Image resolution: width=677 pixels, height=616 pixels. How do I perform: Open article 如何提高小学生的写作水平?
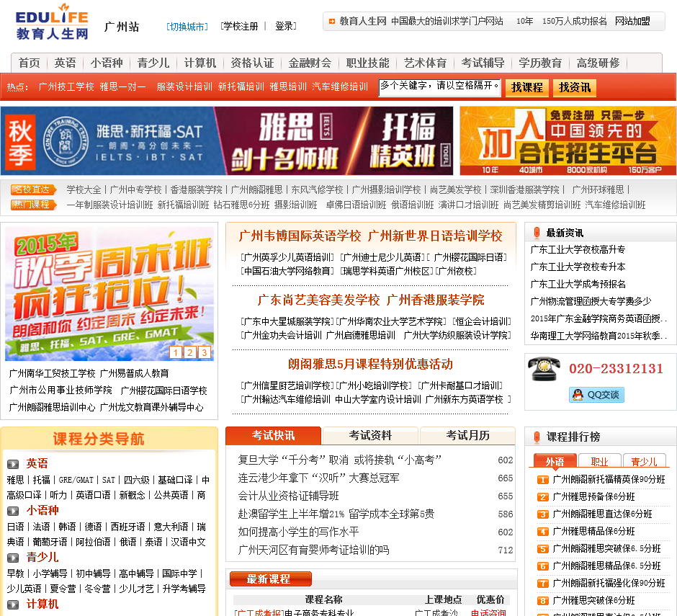click(298, 532)
